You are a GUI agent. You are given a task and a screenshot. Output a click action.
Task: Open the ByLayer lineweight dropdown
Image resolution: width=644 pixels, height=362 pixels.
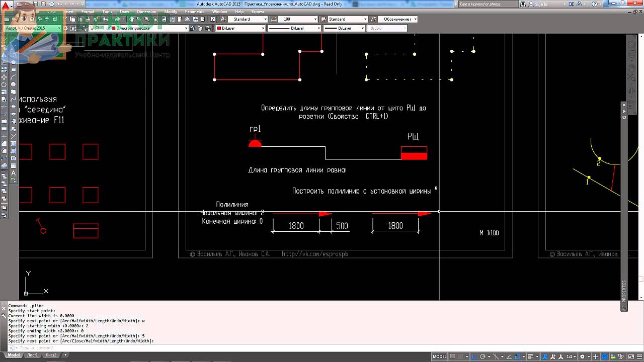344,28
